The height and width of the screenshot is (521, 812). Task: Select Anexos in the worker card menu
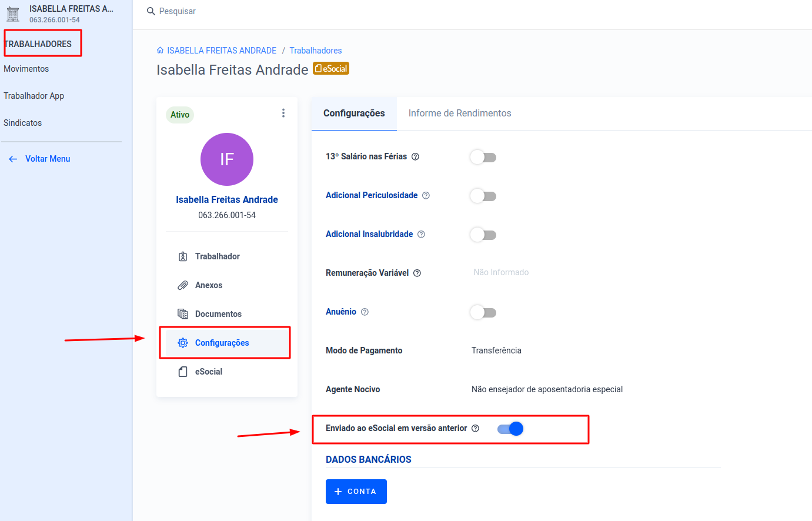(227, 285)
